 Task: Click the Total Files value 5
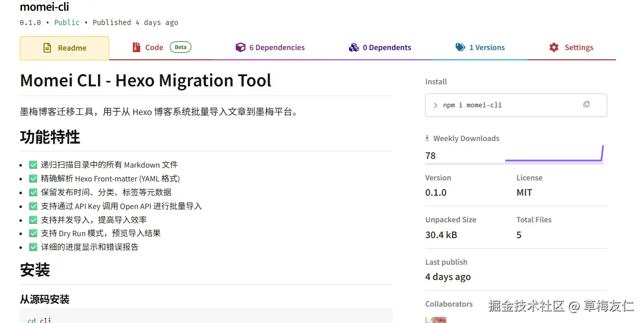pyautogui.click(x=519, y=235)
